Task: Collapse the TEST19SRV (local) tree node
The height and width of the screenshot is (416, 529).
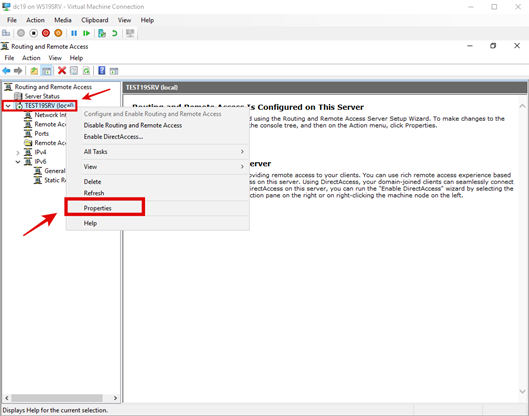Action: tap(8, 106)
